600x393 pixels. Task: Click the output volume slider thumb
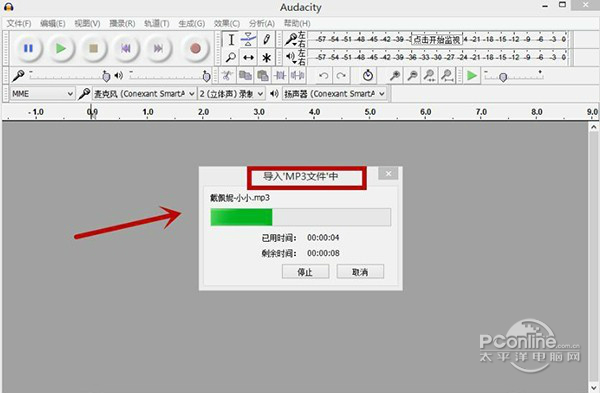point(206,77)
